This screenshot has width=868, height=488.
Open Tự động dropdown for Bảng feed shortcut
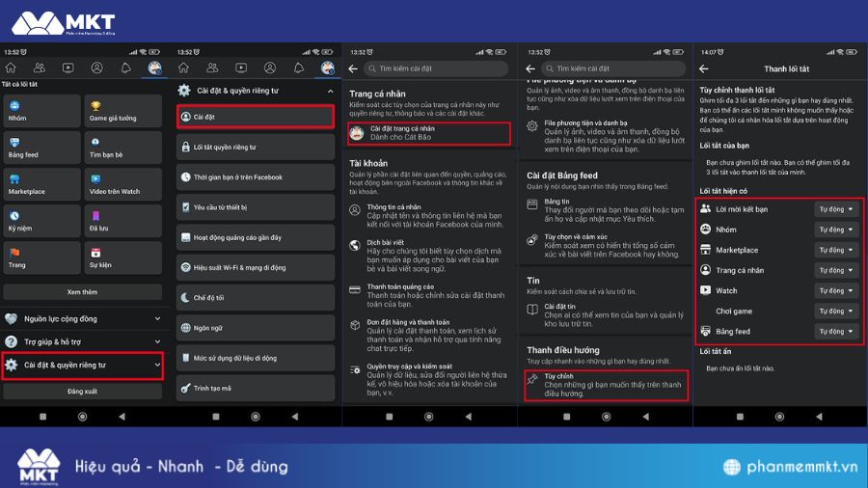tap(836, 332)
